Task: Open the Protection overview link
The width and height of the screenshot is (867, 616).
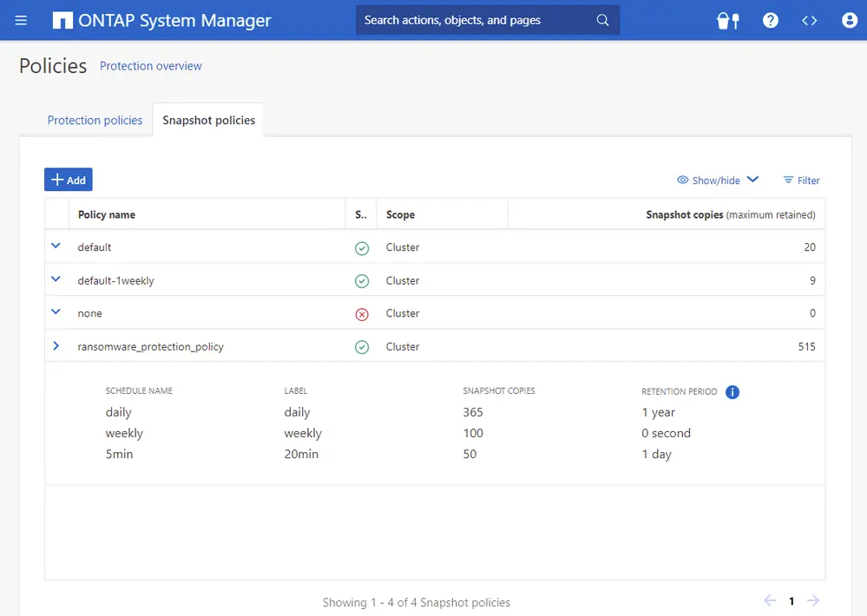Action: pos(150,66)
